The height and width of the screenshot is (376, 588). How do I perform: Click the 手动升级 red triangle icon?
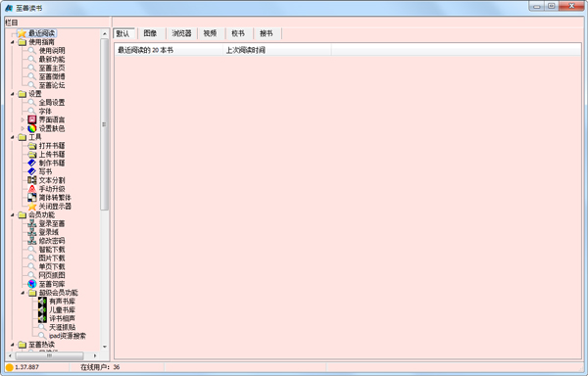[32, 189]
